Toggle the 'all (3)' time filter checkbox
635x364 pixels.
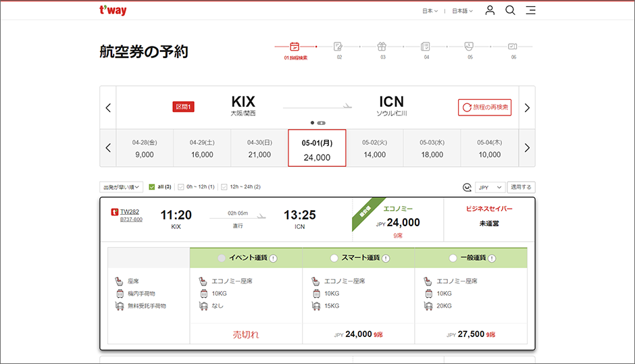click(152, 187)
